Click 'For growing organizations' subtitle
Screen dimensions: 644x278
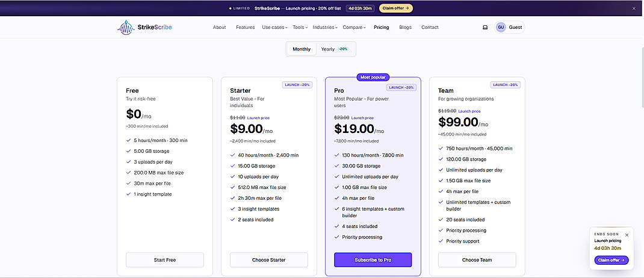[466, 99]
